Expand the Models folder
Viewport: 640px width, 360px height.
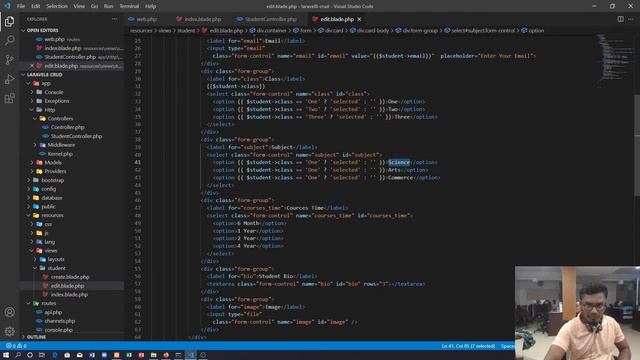[53, 162]
